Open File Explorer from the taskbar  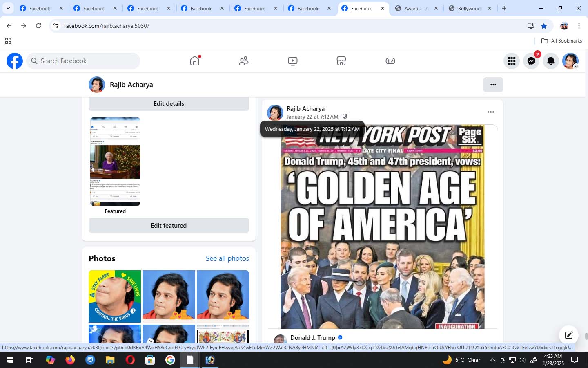pos(110,360)
